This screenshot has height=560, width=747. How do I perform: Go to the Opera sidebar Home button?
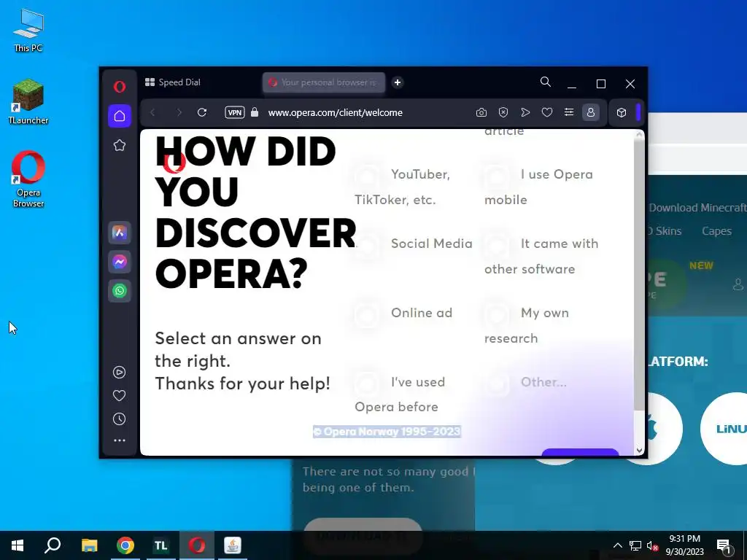[120, 116]
